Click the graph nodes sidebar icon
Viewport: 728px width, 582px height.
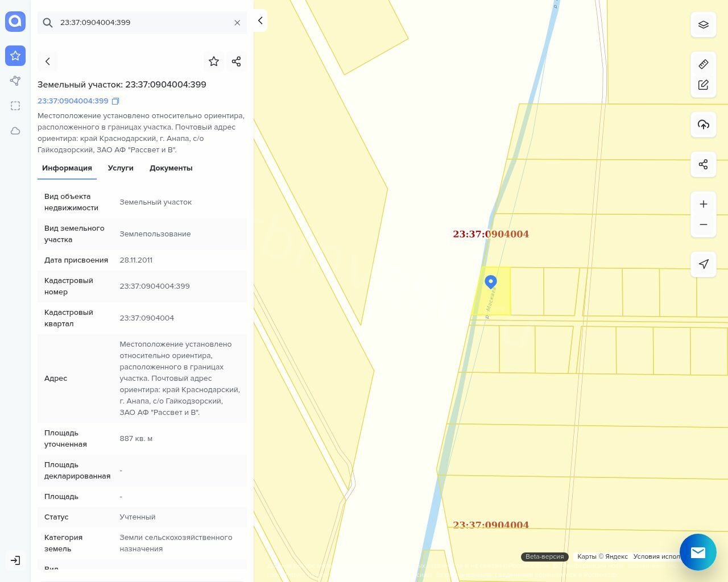pyautogui.click(x=15, y=81)
